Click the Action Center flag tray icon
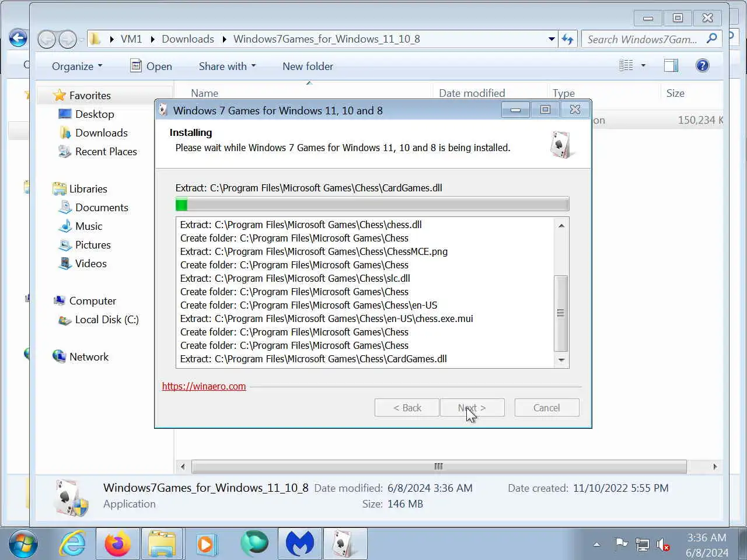Screen dimensions: 747x560 tap(621, 544)
